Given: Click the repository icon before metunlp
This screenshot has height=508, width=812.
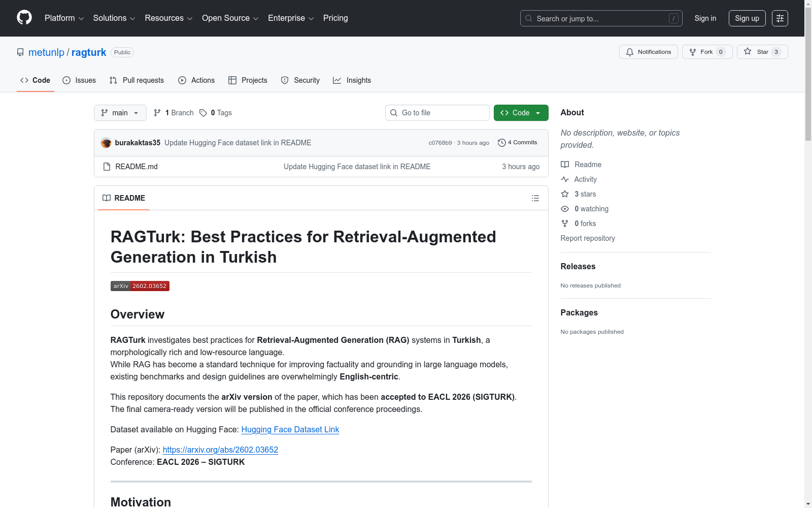Looking at the screenshot, I should pyautogui.click(x=20, y=52).
